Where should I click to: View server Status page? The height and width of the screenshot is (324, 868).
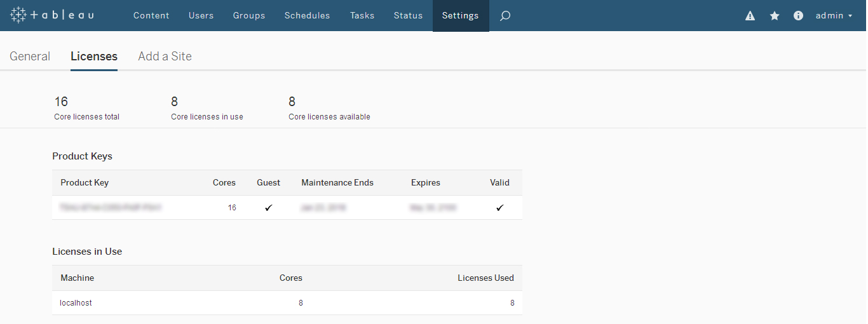(408, 16)
